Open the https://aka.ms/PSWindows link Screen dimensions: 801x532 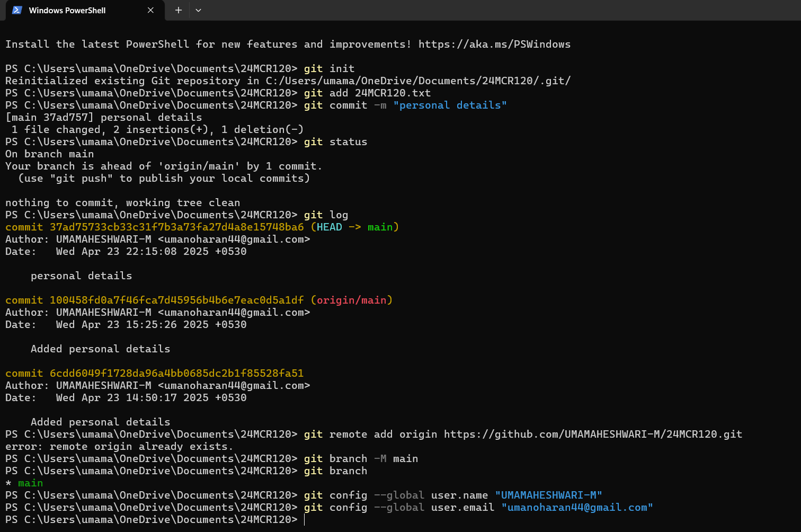(x=494, y=44)
